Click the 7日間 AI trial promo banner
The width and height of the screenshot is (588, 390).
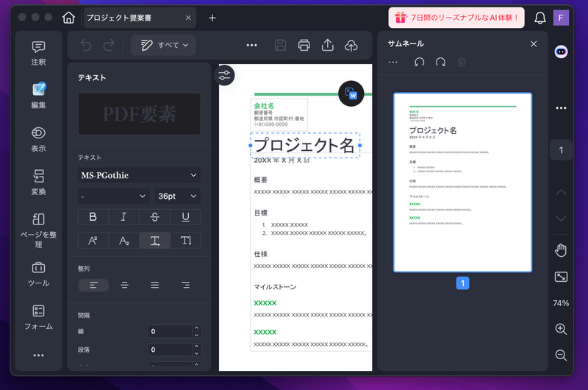tap(456, 18)
